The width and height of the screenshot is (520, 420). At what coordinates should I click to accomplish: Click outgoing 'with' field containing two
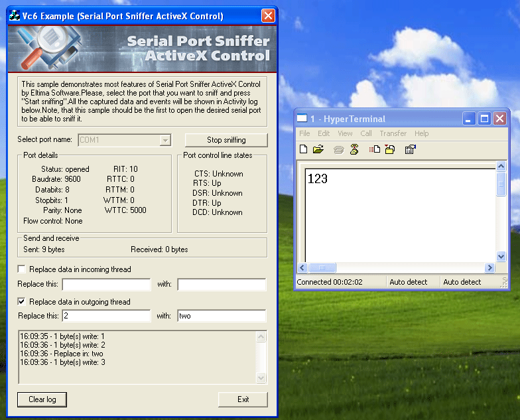point(222,316)
